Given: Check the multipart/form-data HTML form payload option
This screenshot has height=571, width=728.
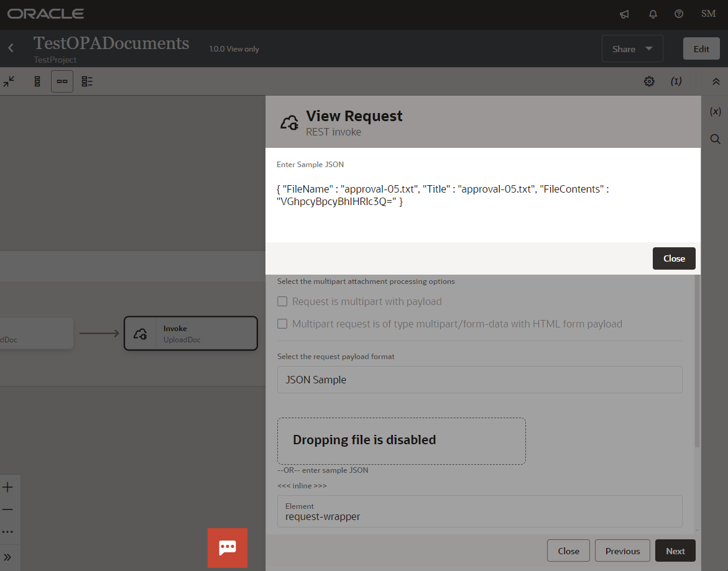Looking at the screenshot, I should pos(282,323).
